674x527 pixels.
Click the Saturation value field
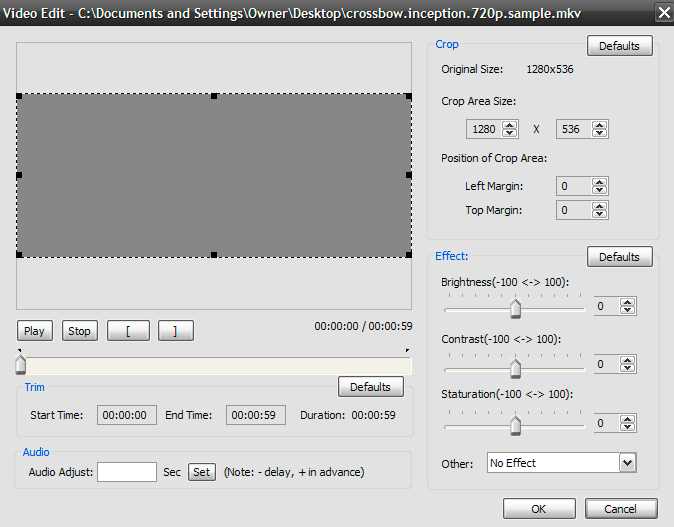(607, 423)
